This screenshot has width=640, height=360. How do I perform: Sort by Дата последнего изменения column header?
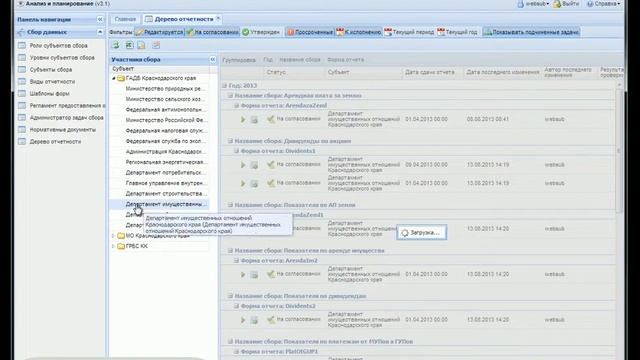[502, 72]
